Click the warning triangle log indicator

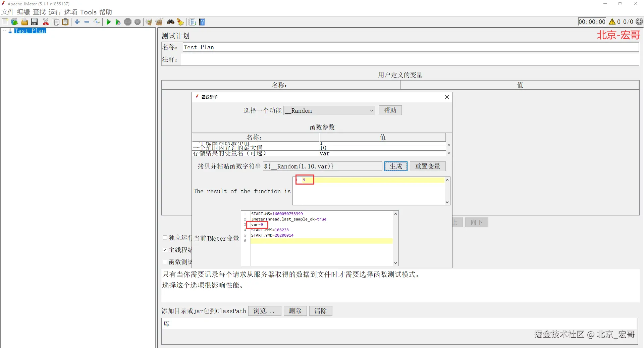tap(612, 22)
